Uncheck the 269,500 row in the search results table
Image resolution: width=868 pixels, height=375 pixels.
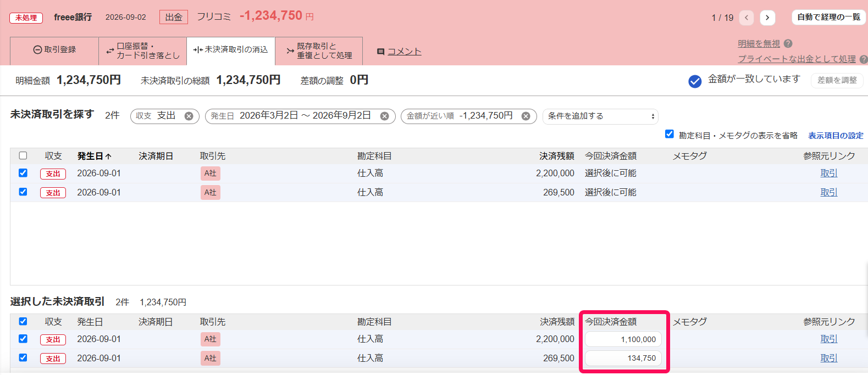coord(23,192)
